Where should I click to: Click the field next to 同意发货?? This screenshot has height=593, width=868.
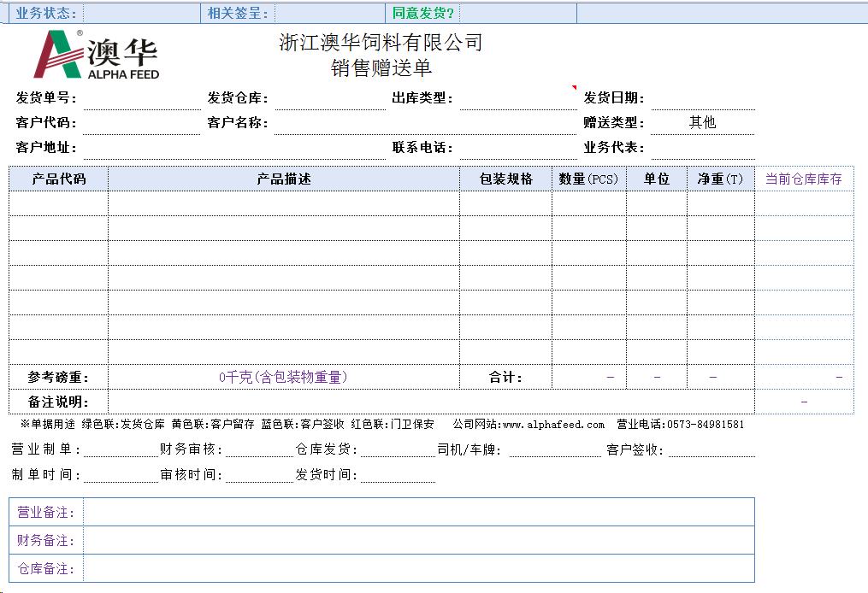[x=519, y=13]
